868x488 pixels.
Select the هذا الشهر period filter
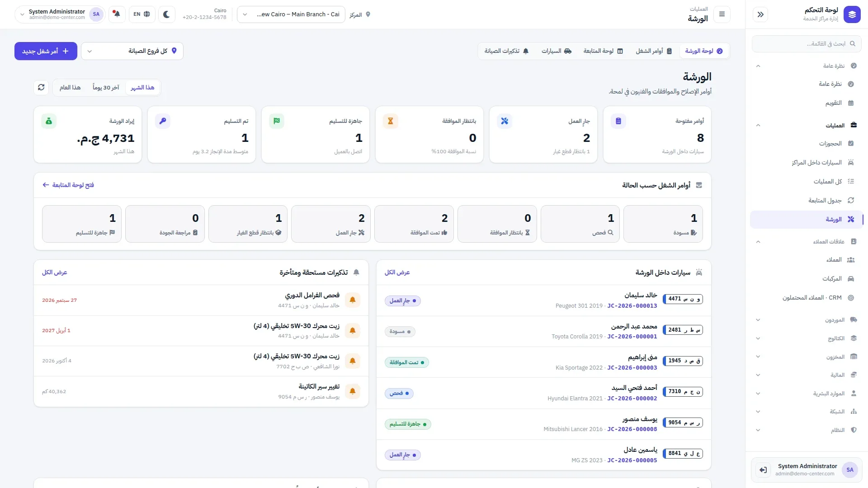tap(142, 88)
